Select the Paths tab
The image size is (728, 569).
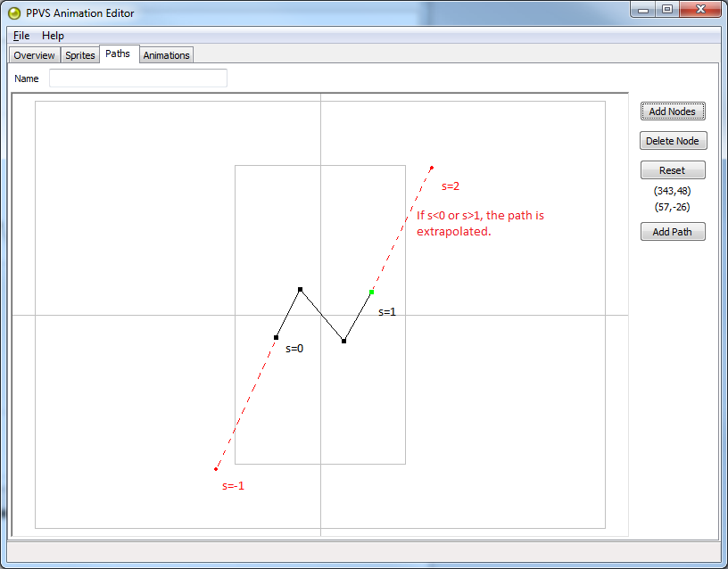point(118,54)
